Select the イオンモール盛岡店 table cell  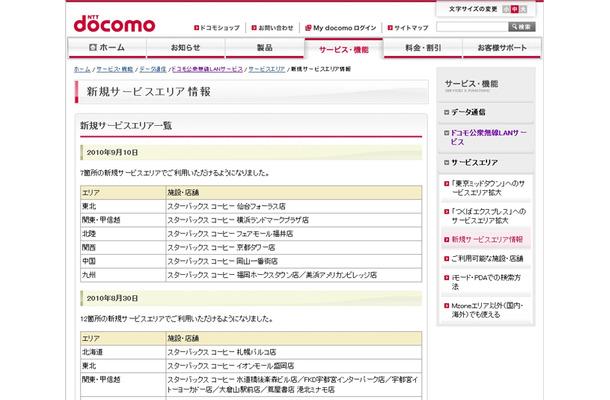point(294,366)
